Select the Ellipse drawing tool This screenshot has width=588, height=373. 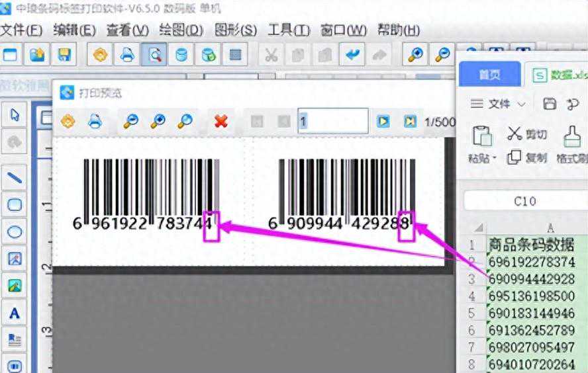pos(15,232)
